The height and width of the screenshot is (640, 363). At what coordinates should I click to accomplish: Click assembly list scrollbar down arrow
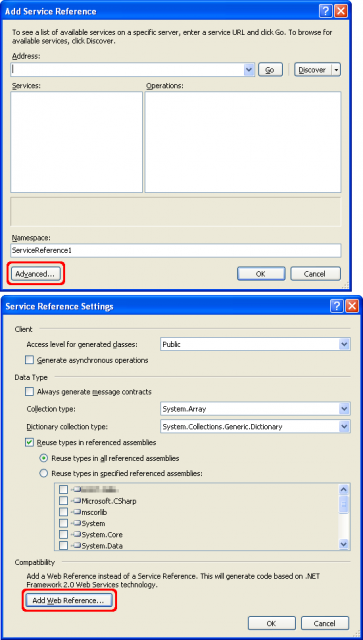(344, 544)
